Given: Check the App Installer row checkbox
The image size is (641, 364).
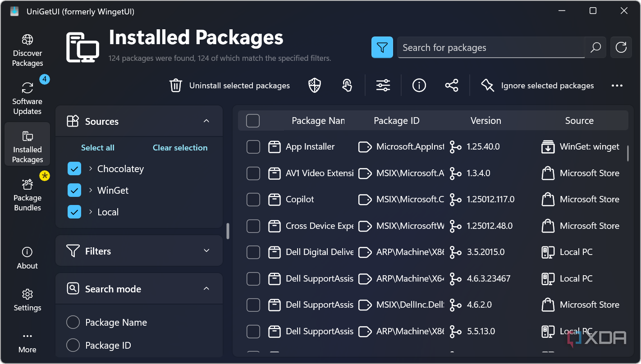Looking at the screenshot, I should click(x=253, y=147).
